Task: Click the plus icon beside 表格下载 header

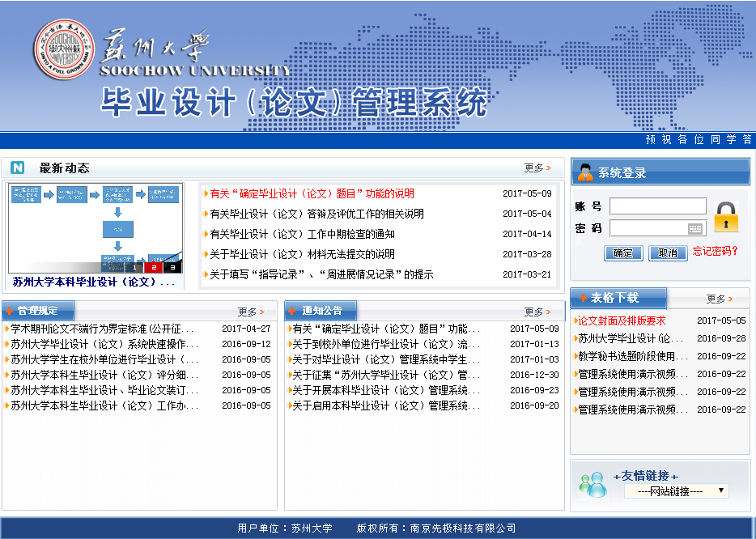Action: coord(582,298)
